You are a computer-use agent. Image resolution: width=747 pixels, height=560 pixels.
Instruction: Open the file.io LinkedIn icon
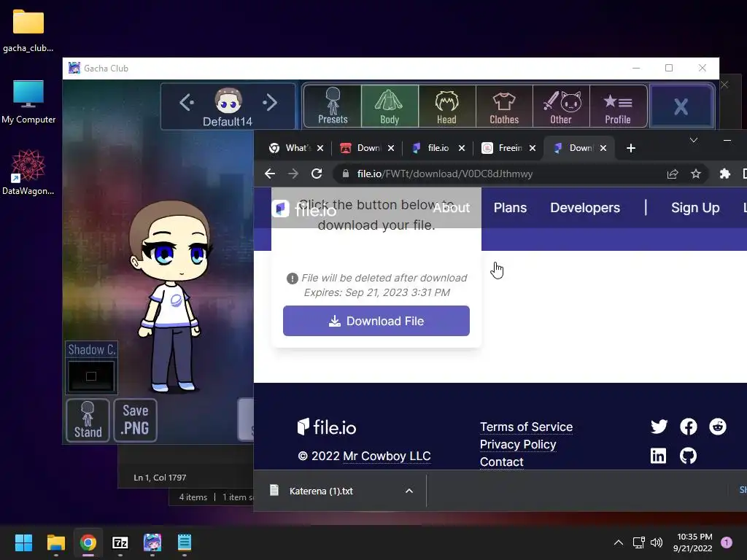[x=659, y=456]
